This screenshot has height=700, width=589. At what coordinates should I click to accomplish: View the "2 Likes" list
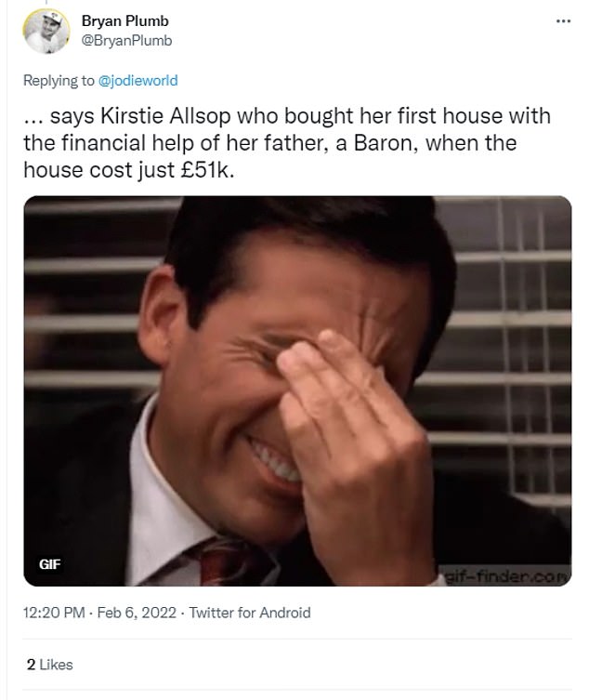pos(49,665)
